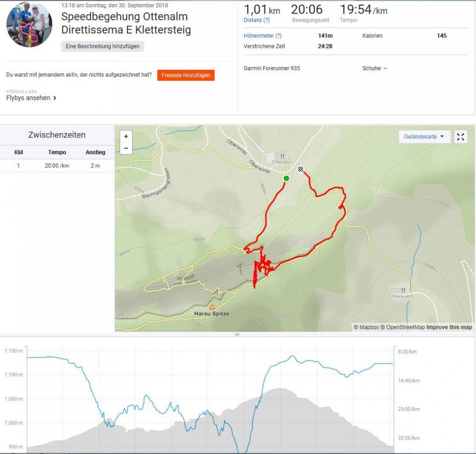Viewport: 476px width, 454px height.
Task: Click the checkered finish marker on the route
Action: (x=301, y=169)
